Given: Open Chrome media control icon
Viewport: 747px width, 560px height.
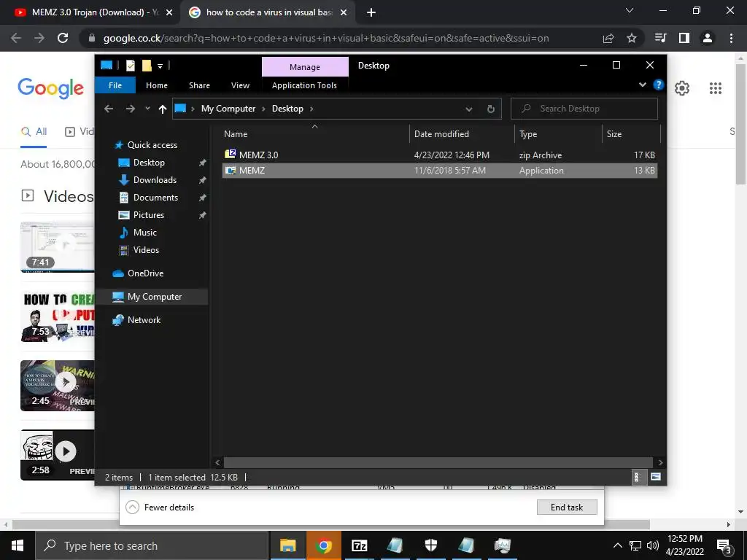Looking at the screenshot, I should click(660, 38).
